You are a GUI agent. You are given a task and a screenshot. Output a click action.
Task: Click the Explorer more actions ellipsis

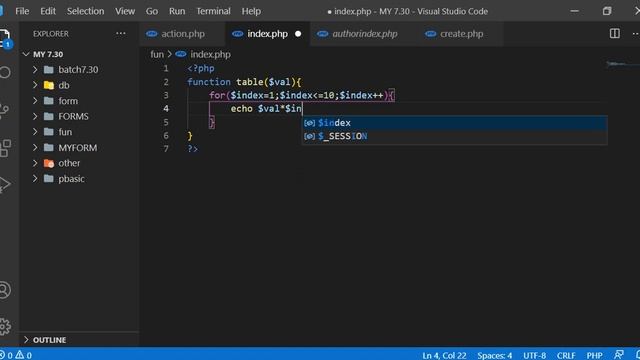point(120,33)
